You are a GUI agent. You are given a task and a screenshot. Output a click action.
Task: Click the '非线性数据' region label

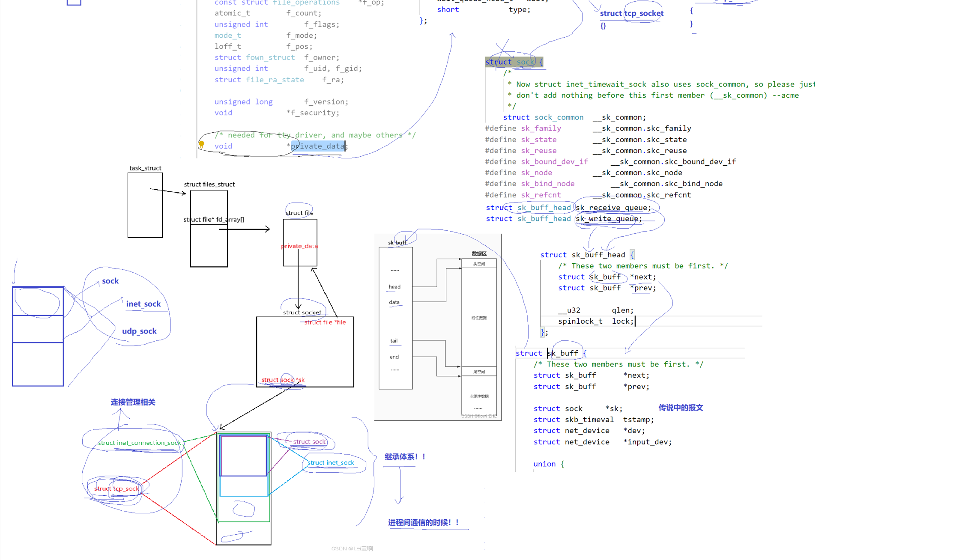[x=479, y=396]
